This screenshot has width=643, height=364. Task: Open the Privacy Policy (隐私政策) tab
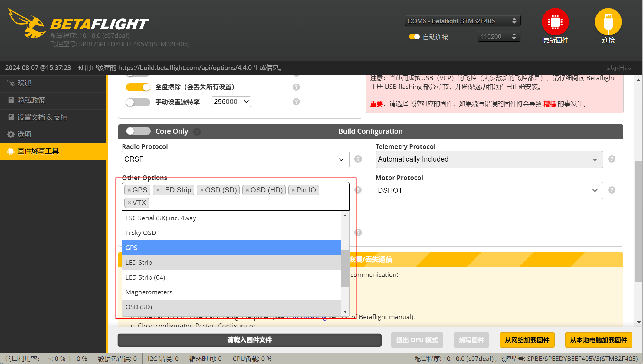tap(53, 100)
